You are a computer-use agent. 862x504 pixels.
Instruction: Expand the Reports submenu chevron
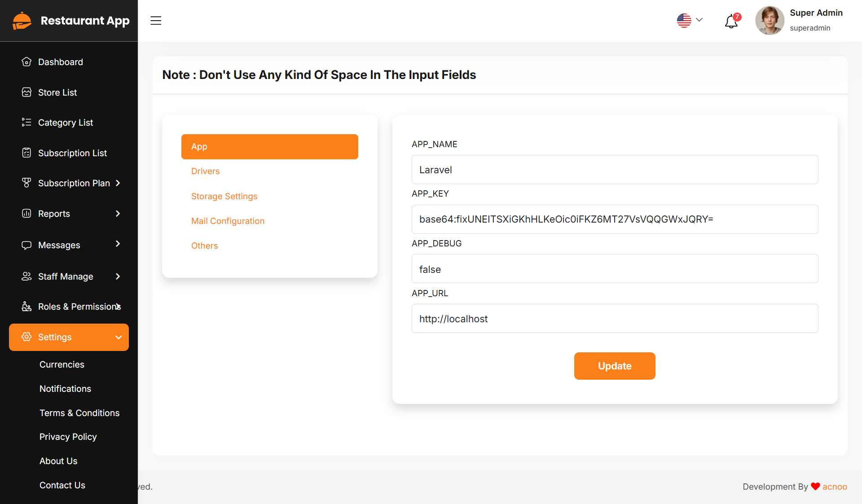(118, 214)
